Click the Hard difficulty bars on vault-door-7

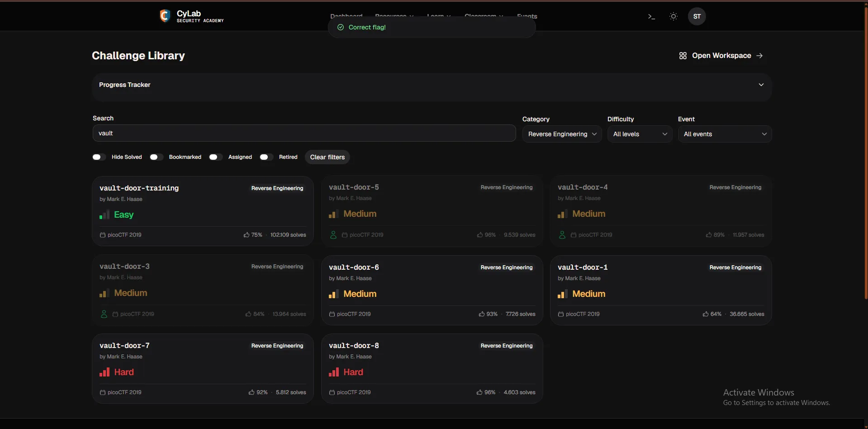pos(104,372)
